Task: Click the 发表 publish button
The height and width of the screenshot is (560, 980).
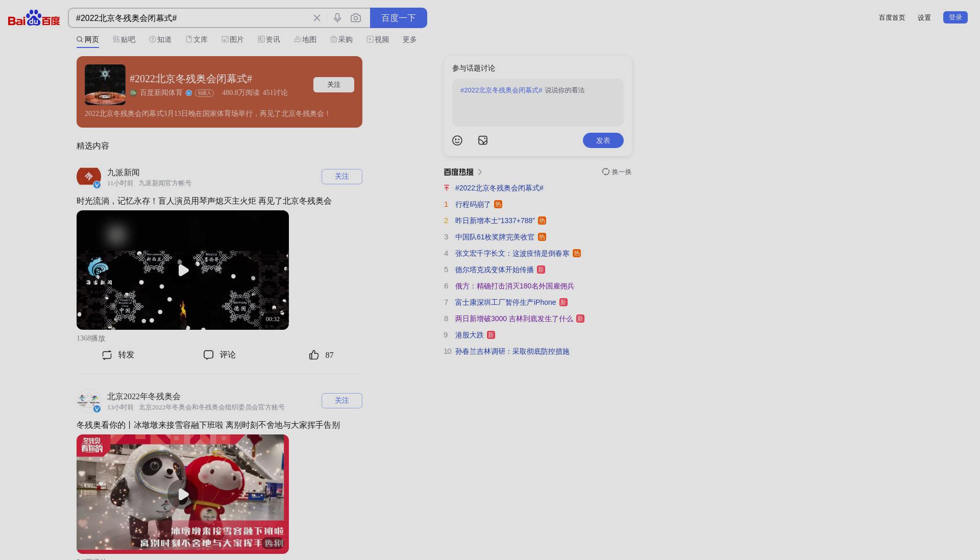Action: point(603,140)
